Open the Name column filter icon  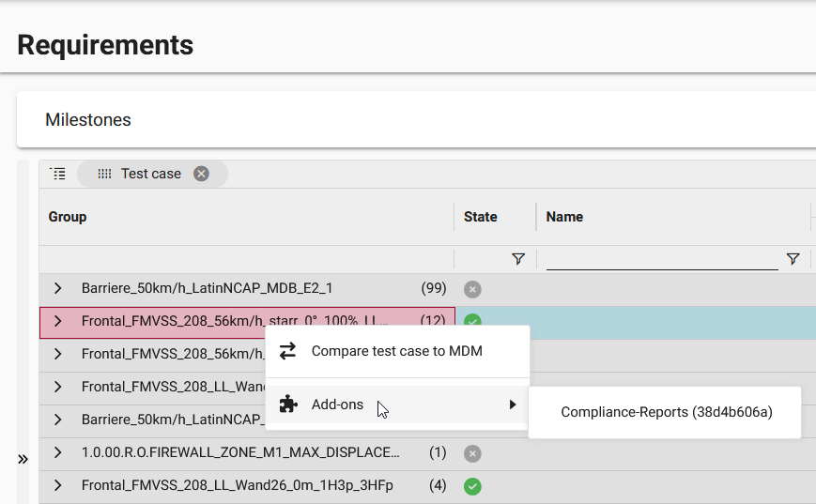click(793, 258)
